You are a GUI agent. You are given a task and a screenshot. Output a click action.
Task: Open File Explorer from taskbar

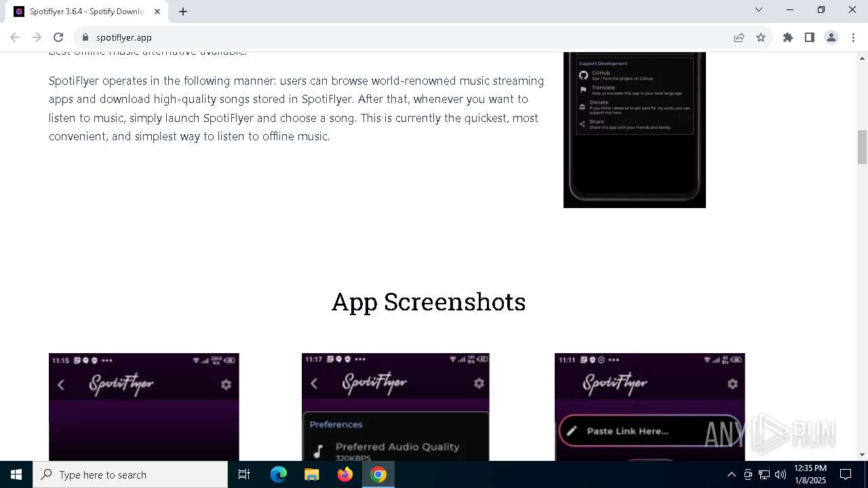click(312, 474)
